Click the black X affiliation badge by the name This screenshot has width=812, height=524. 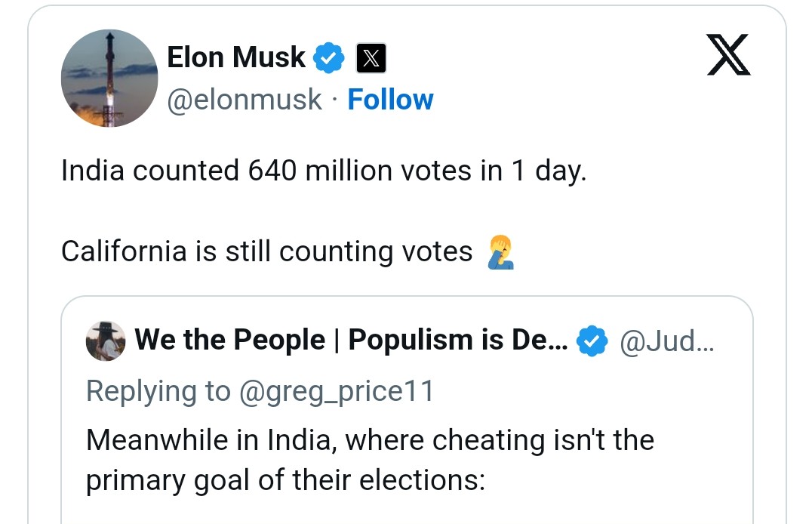[371, 58]
